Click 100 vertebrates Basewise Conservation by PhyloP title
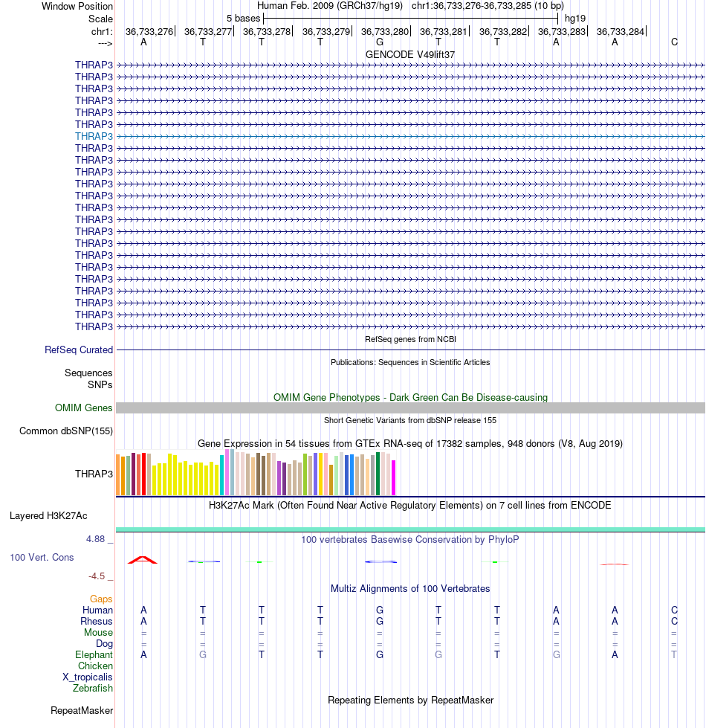 click(x=410, y=540)
